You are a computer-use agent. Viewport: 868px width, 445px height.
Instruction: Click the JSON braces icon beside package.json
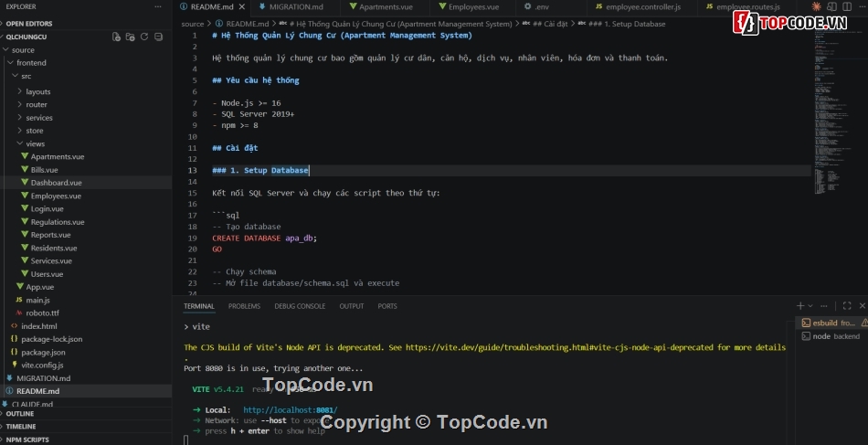pos(14,352)
